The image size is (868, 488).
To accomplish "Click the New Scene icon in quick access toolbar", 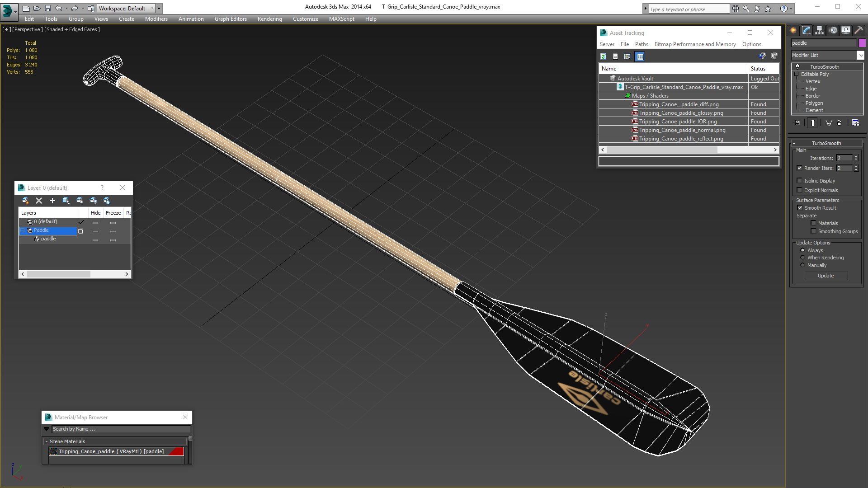I will click(26, 8).
